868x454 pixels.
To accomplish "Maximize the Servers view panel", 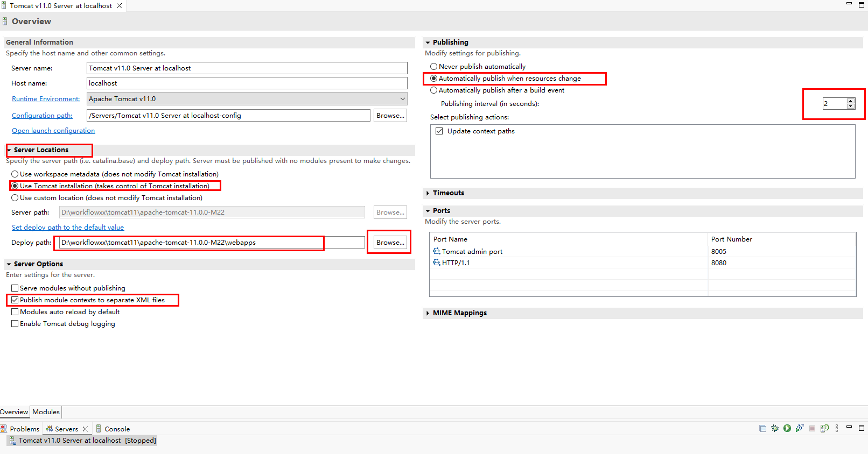I will [x=862, y=428].
